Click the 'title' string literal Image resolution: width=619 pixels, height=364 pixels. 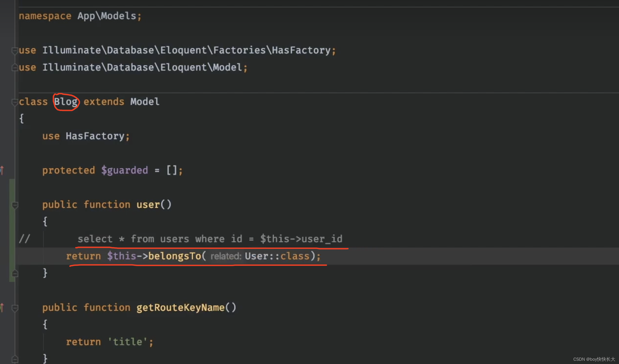(x=127, y=342)
